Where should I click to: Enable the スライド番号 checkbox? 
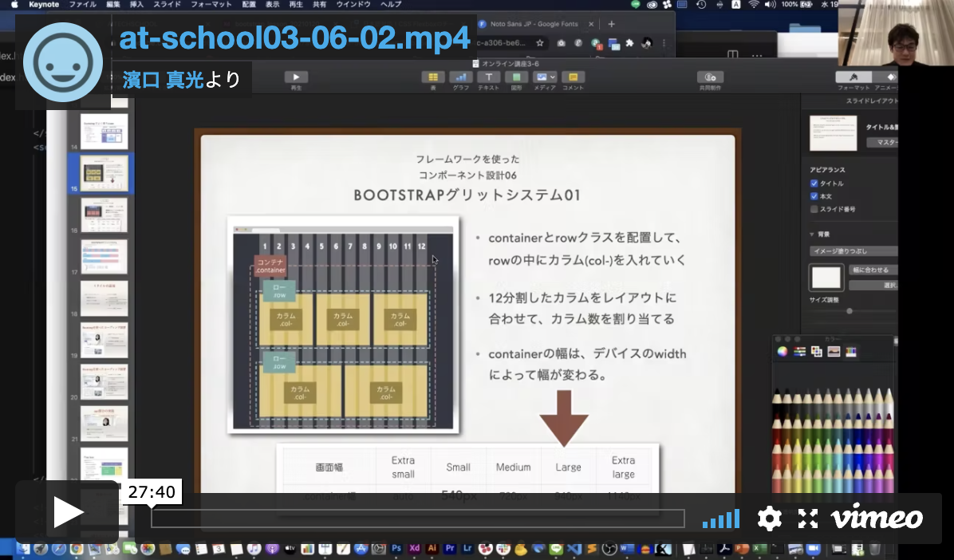(x=814, y=209)
